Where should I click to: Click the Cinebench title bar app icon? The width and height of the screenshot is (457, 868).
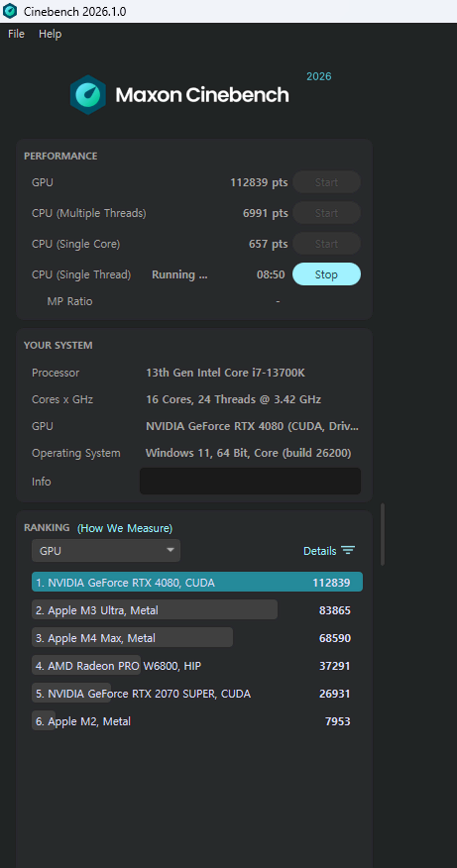point(10,11)
